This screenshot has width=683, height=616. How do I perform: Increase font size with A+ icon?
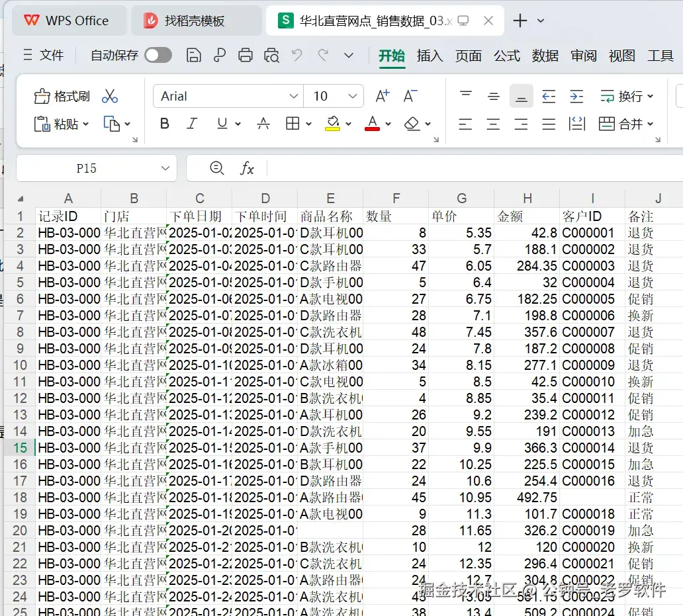pos(383,96)
